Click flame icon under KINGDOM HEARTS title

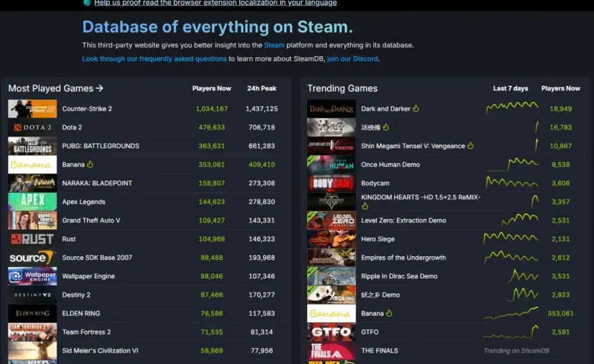click(x=364, y=206)
